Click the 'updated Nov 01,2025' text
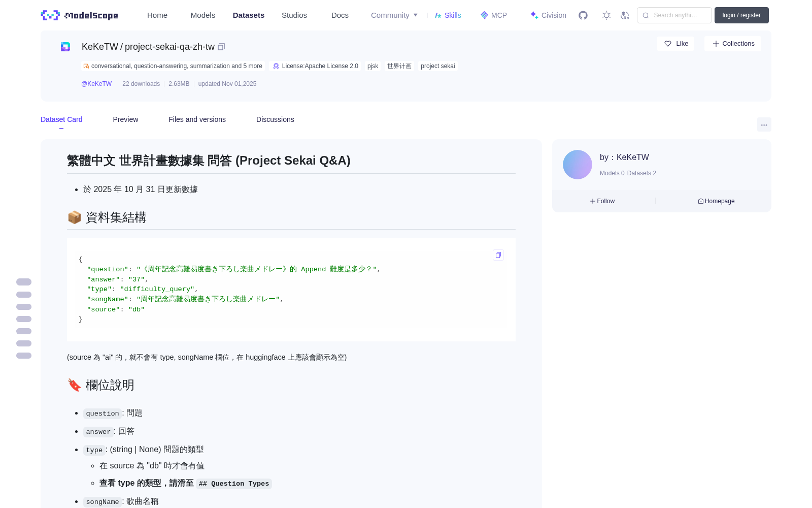812x508 pixels. tap(227, 84)
